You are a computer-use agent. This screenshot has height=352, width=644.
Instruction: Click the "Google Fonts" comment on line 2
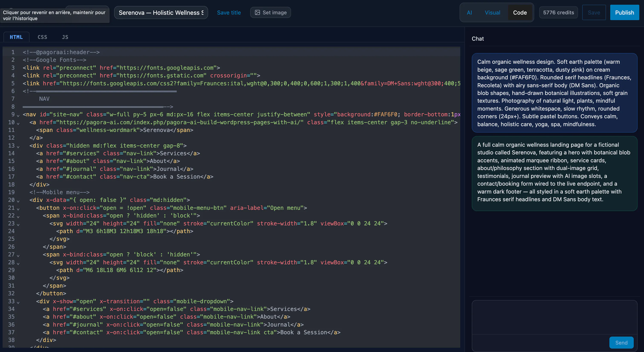tap(54, 60)
